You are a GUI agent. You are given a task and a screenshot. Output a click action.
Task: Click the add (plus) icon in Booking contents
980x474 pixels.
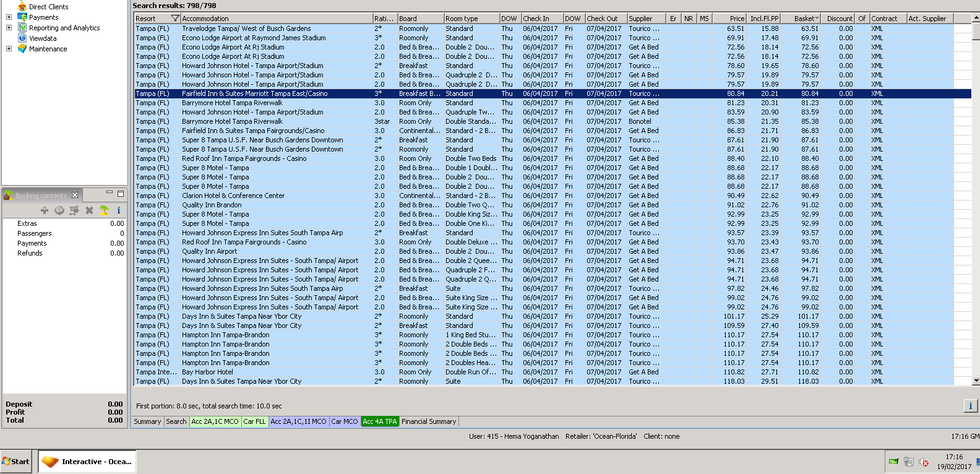pos(45,210)
